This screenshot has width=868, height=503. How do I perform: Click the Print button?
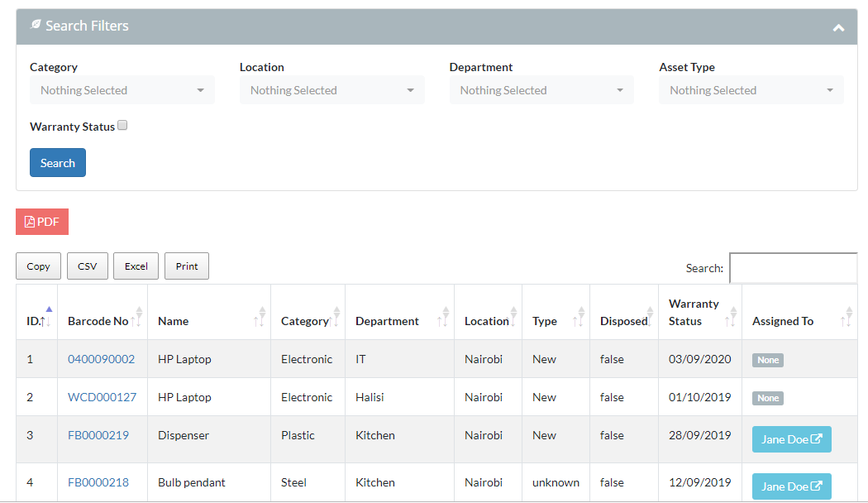click(187, 266)
